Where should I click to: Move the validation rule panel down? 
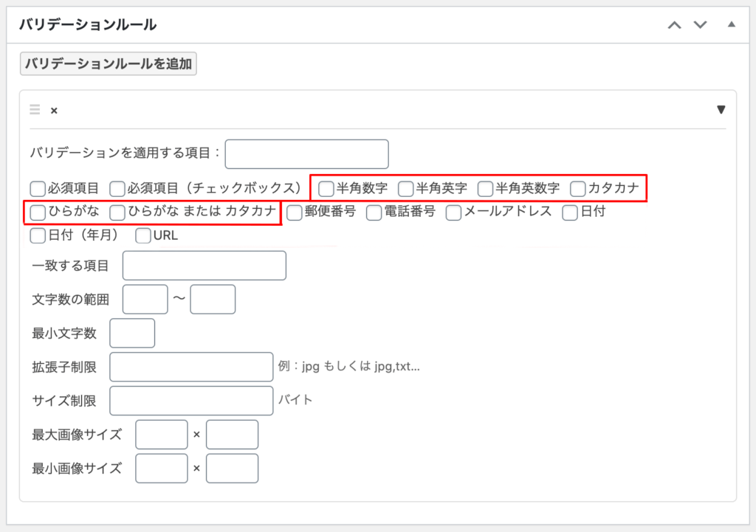700,24
